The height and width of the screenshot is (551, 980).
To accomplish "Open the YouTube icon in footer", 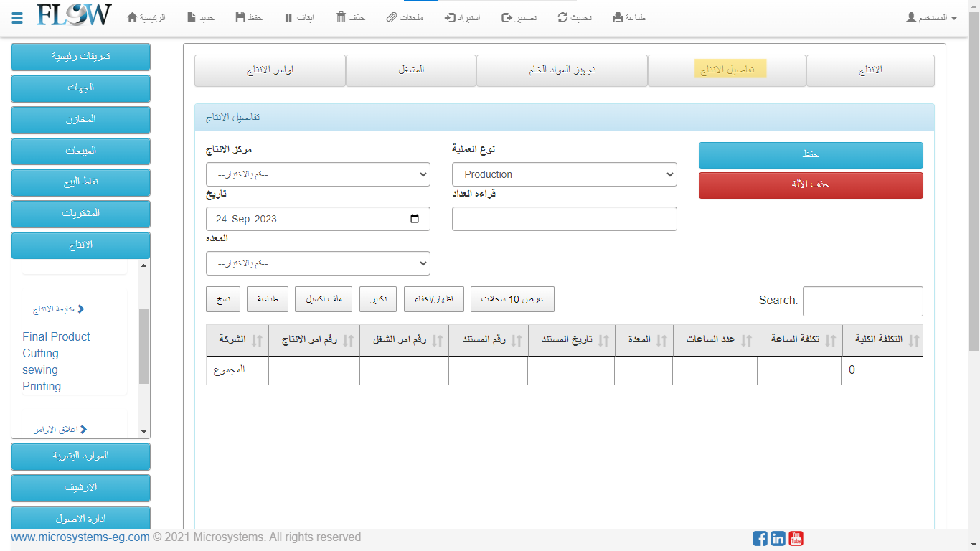I will tap(796, 538).
